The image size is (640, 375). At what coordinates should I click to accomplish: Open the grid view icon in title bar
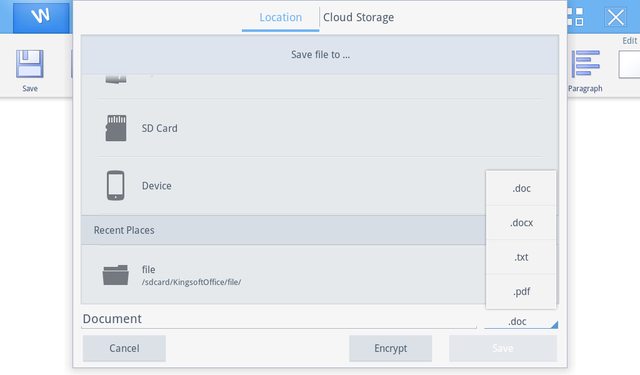tap(576, 17)
